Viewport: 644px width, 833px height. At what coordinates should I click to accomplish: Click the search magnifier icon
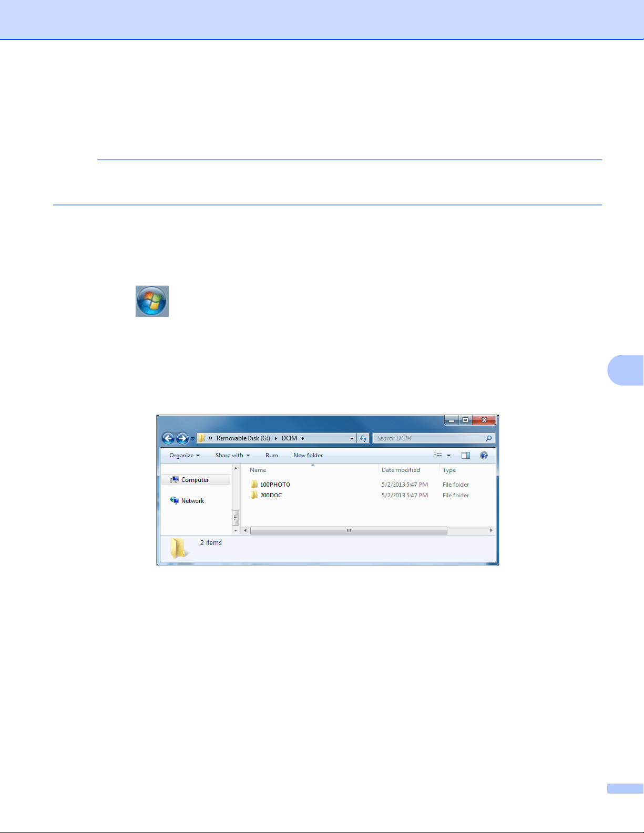click(488, 438)
